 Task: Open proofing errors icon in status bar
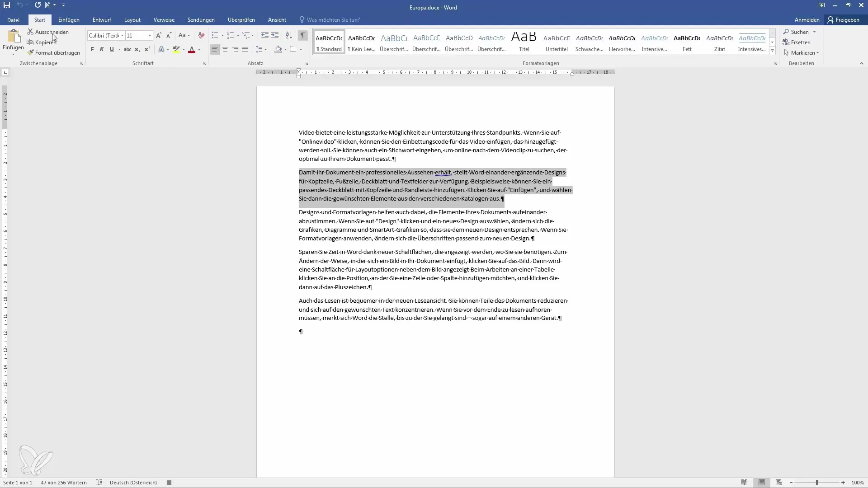coord(99,483)
